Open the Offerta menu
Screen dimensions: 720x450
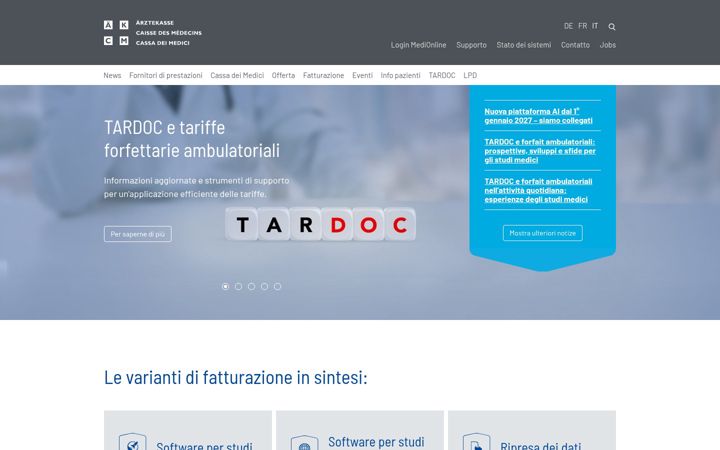pos(283,75)
